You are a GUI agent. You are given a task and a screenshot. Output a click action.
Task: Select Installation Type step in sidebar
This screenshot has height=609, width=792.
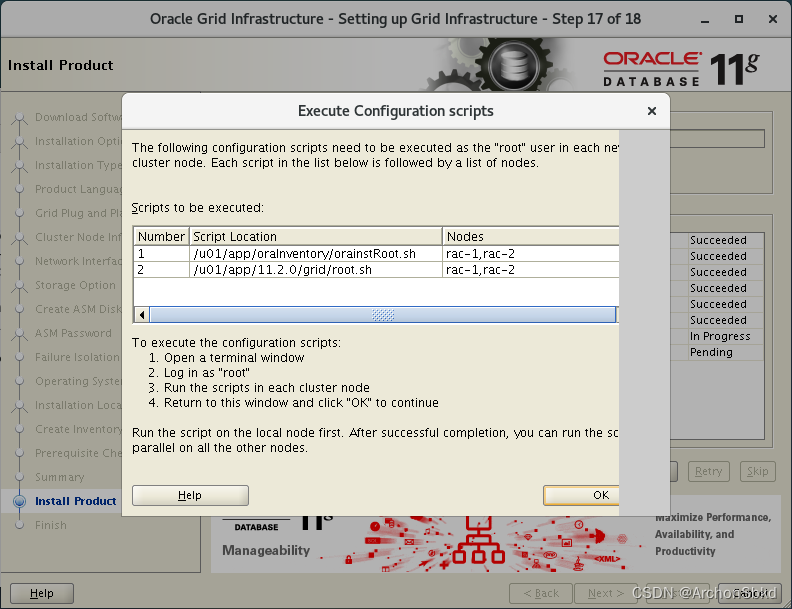(x=78, y=165)
